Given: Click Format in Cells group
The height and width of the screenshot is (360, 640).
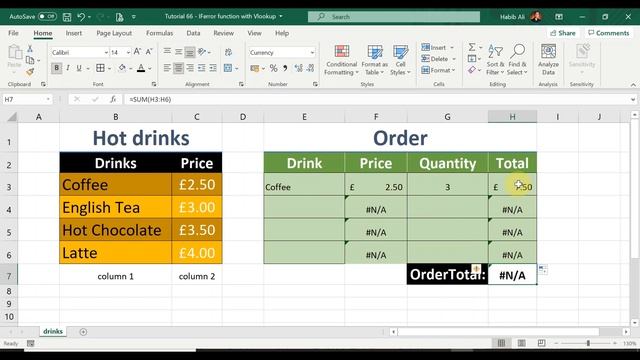Looking at the screenshot, I should [438, 70].
